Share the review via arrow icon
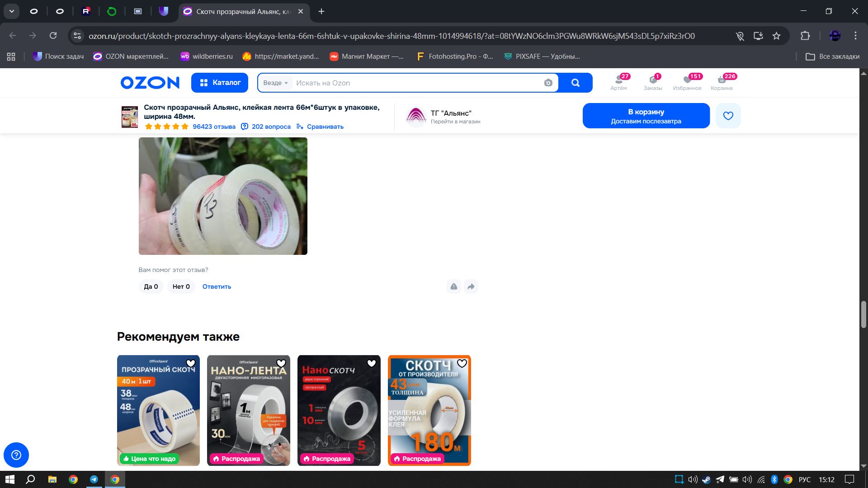This screenshot has height=488, width=868. [x=471, y=286]
